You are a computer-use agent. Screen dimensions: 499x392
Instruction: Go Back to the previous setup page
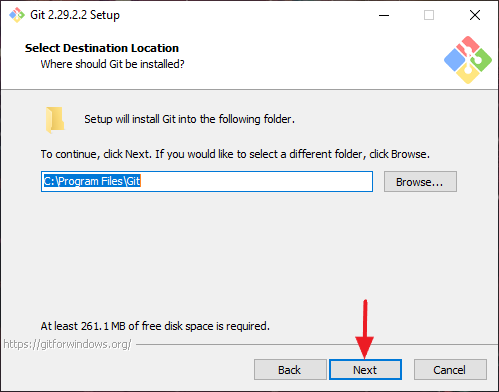tap(290, 370)
